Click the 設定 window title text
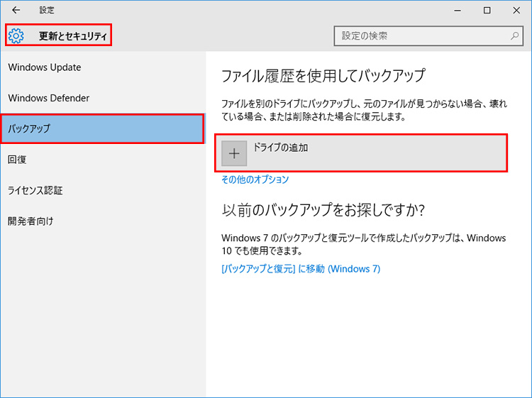Image resolution: width=532 pixels, height=398 pixels. pos(47,11)
